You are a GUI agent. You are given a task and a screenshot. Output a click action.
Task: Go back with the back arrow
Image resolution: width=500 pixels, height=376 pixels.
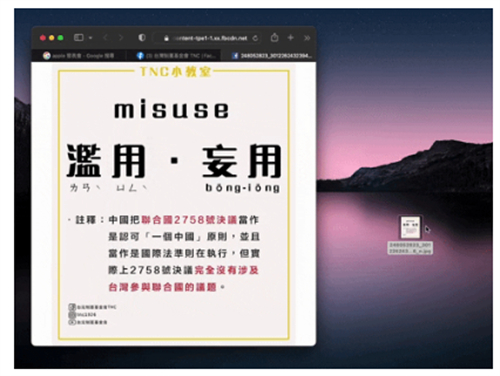pos(106,38)
